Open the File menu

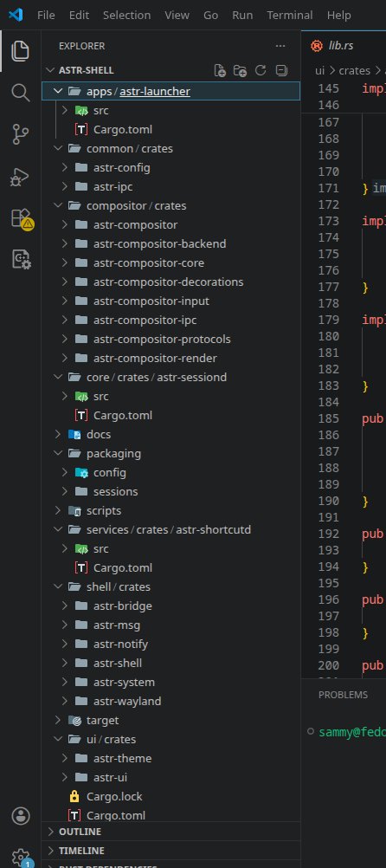coord(46,15)
